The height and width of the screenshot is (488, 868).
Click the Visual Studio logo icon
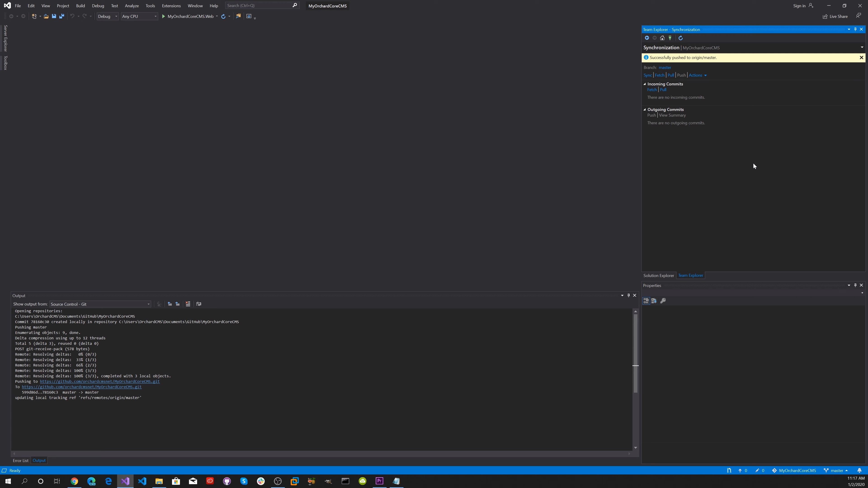[x=7, y=5]
